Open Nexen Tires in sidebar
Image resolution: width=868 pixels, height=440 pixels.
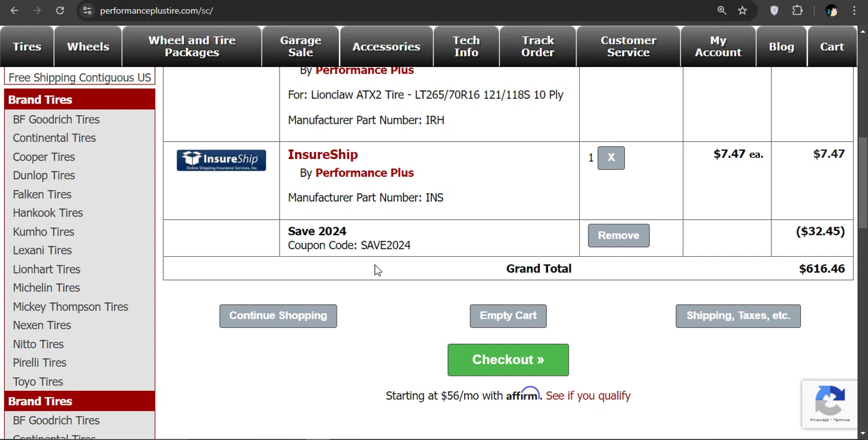pos(42,326)
